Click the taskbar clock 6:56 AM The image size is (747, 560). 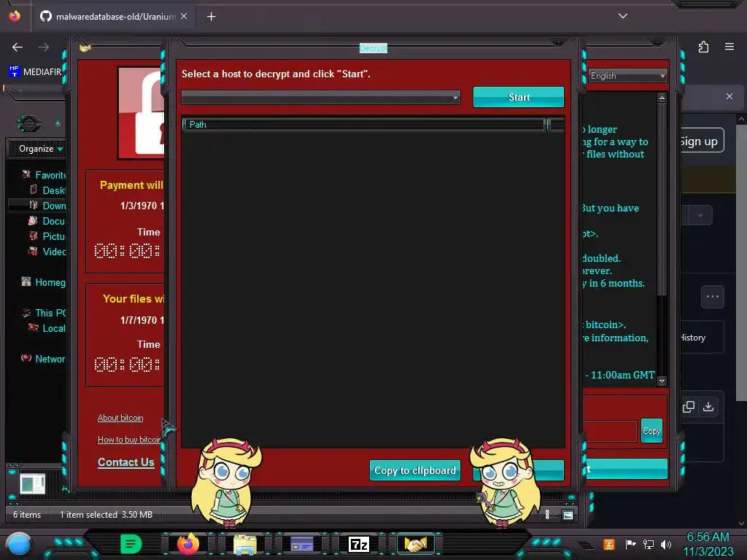coord(708,537)
